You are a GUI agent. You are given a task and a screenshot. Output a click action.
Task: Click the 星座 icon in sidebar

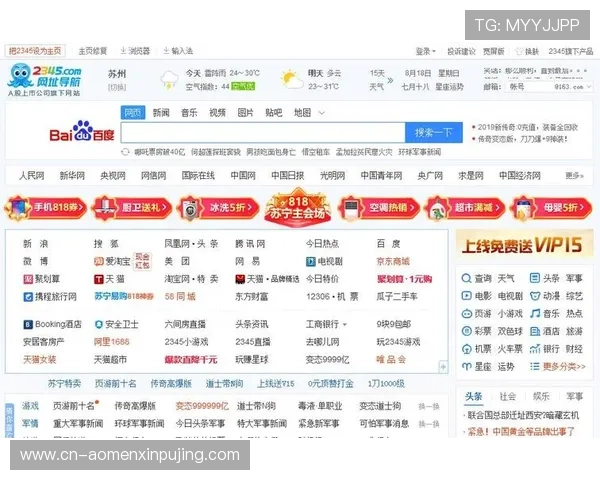pos(466,366)
